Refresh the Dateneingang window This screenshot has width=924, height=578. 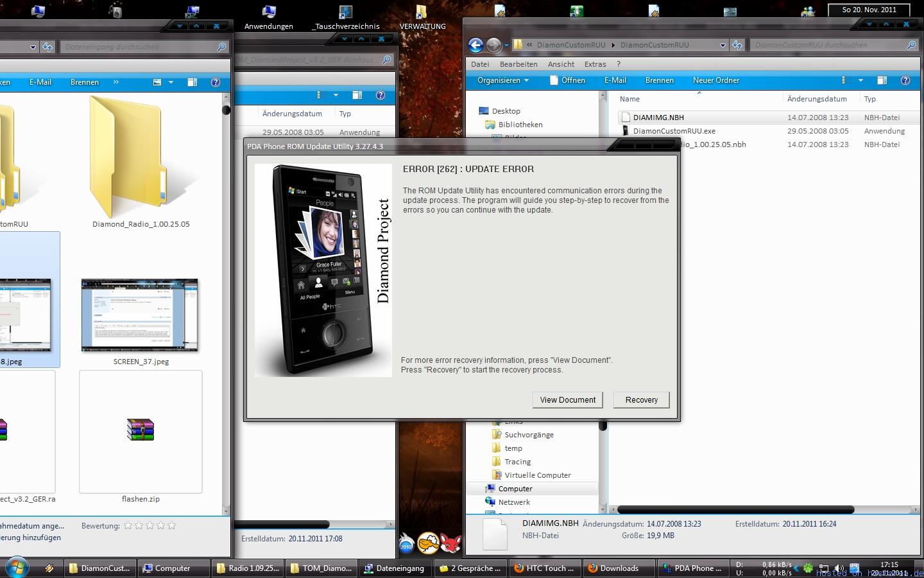[47, 47]
